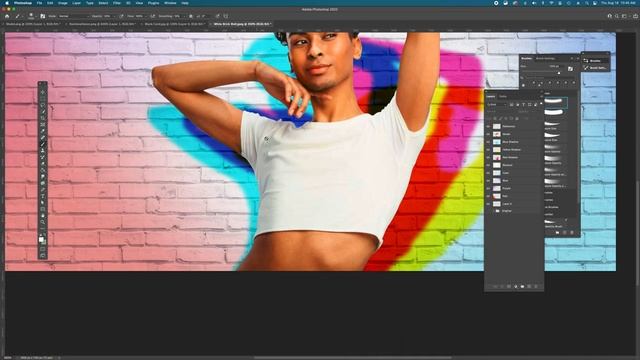Create new layer from Layers panel footer
Screen dimensions: 640x360
[529, 287]
